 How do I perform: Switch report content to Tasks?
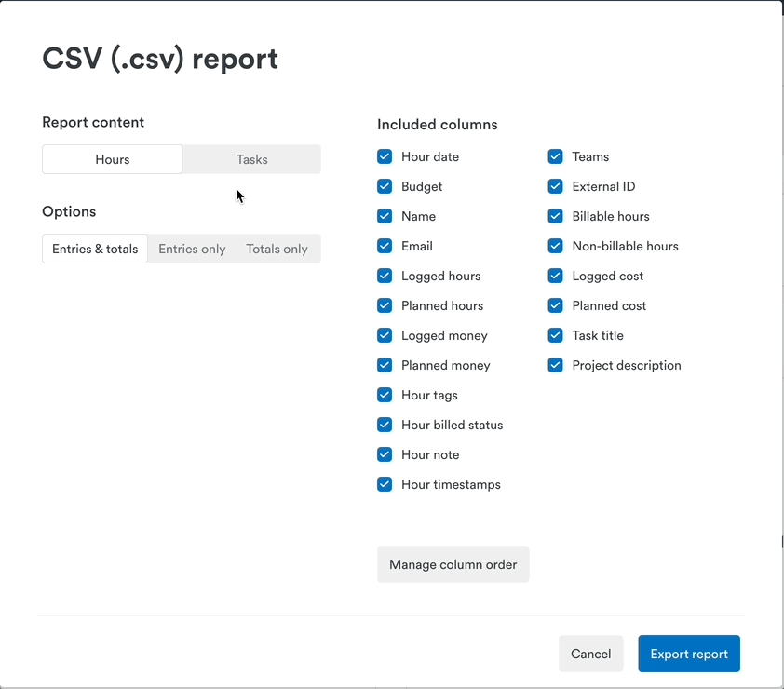click(252, 159)
